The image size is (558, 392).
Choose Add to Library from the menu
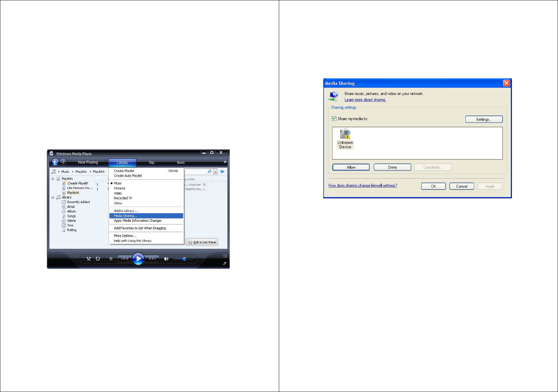point(146,211)
